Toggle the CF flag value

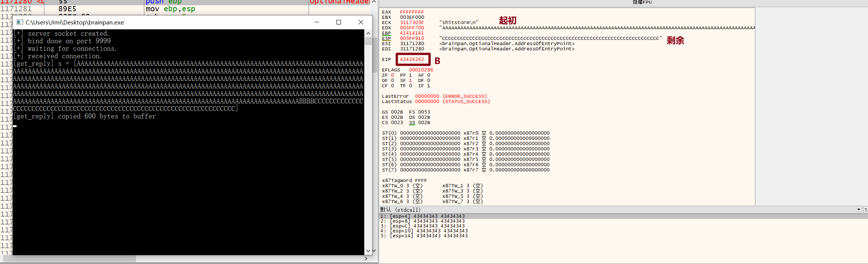(393, 86)
